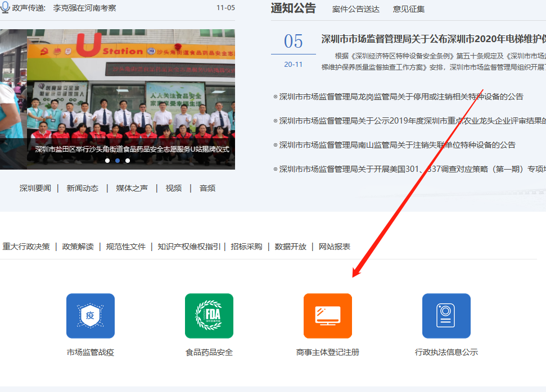Go to the 媒体之声 section
The width and height of the screenshot is (546, 392).
[x=132, y=188]
